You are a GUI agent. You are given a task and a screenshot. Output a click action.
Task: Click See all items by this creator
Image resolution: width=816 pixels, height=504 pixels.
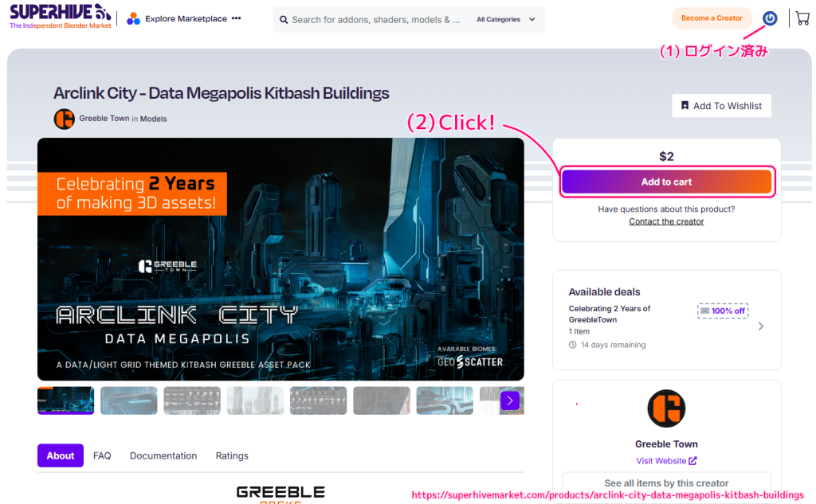[666, 483]
